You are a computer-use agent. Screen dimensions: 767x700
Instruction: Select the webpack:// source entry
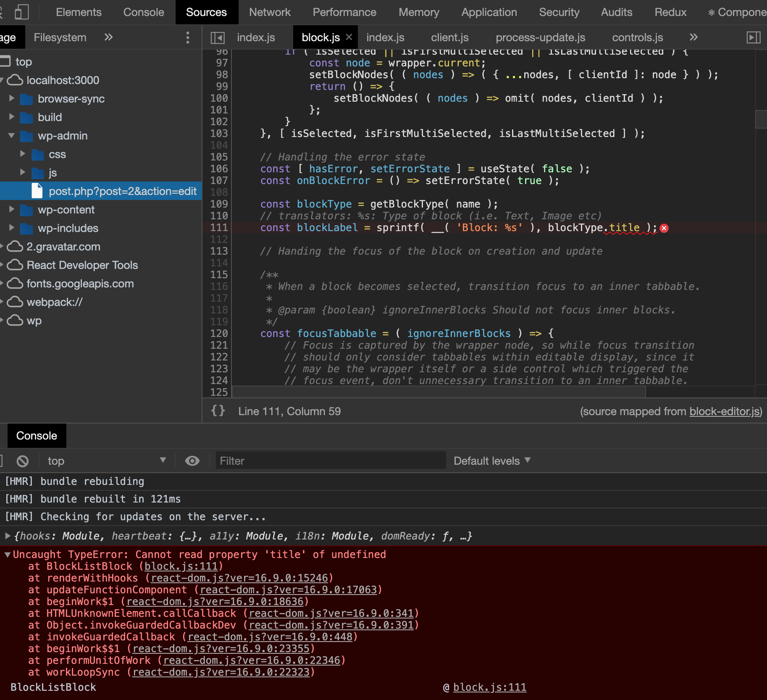coord(55,302)
